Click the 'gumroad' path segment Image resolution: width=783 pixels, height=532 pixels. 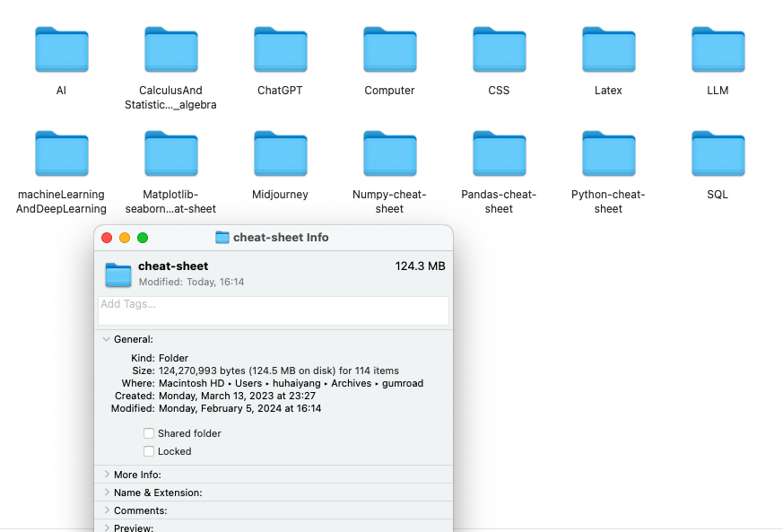tap(403, 383)
